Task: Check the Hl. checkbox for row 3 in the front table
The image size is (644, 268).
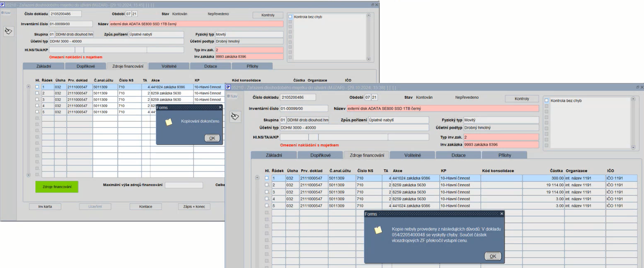Action: (x=267, y=192)
